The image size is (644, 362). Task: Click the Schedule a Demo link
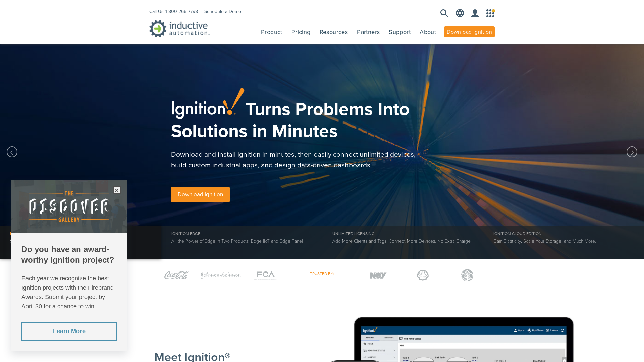click(x=222, y=11)
